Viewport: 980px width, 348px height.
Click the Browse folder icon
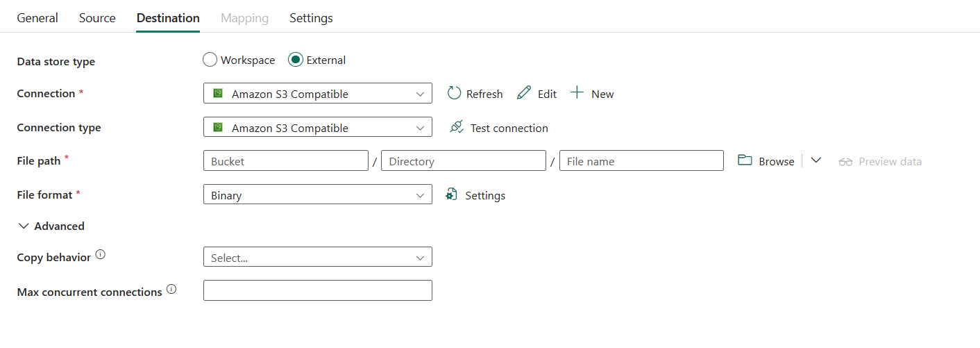pos(745,160)
